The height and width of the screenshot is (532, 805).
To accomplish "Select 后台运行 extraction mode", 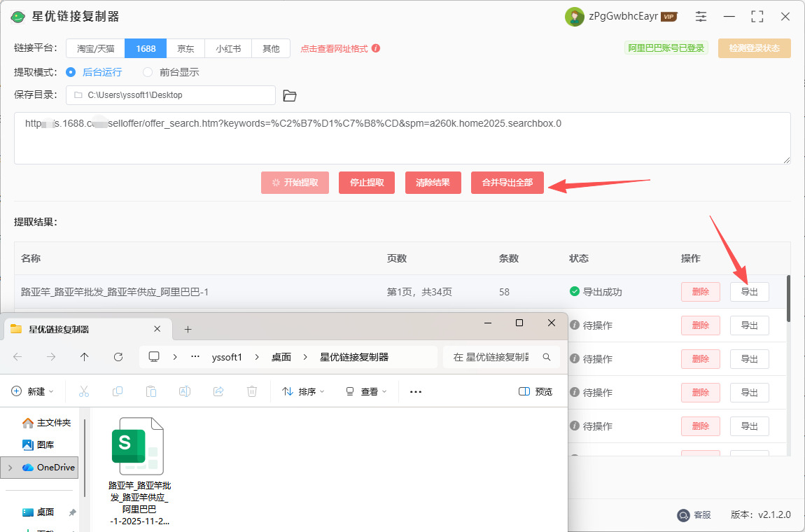I will (x=94, y=72).
